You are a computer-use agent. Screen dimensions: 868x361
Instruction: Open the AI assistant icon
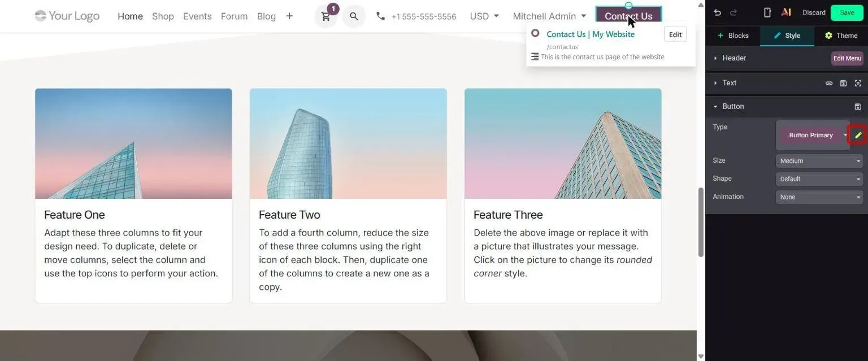[x=785, y=12]
